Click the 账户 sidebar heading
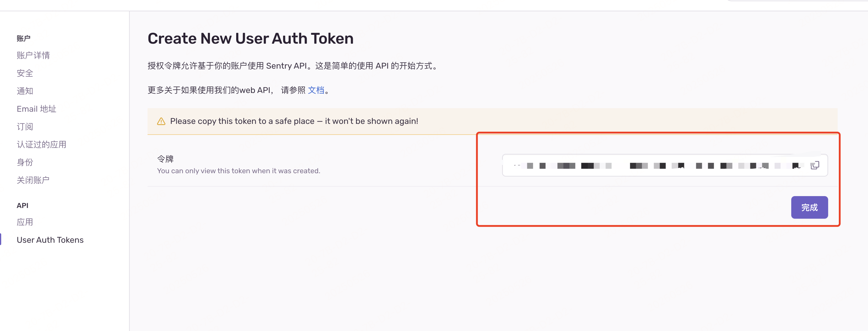 [23, 38]
